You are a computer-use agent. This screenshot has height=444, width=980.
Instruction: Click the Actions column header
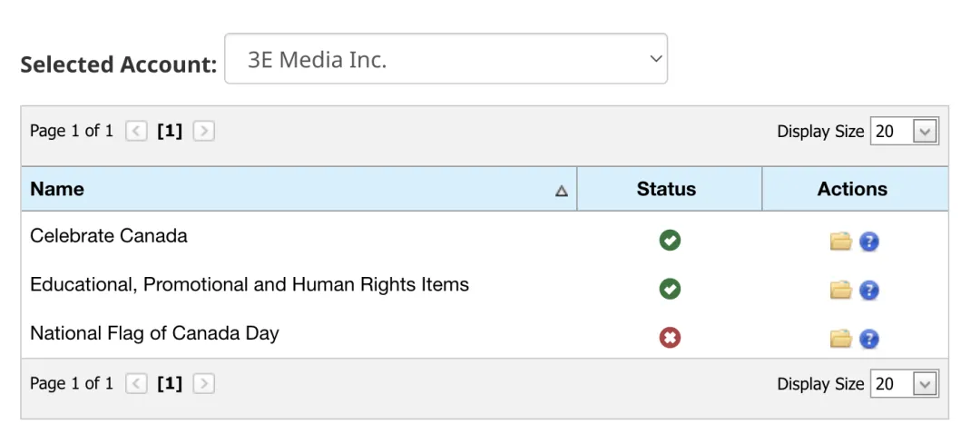click(x=852, y=189)
